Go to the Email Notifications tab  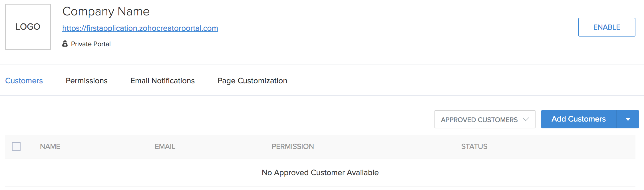point(162,81)
